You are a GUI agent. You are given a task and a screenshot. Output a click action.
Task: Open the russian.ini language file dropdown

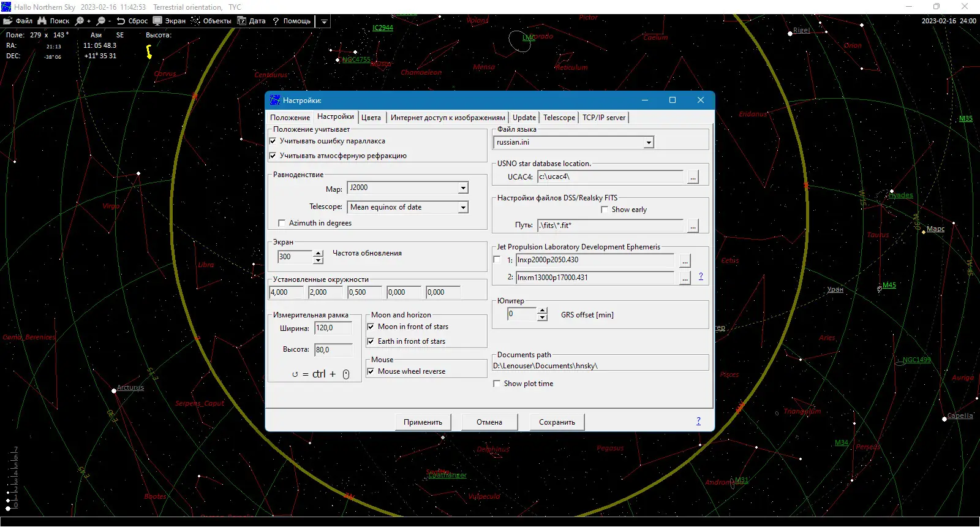coord(648,143)
